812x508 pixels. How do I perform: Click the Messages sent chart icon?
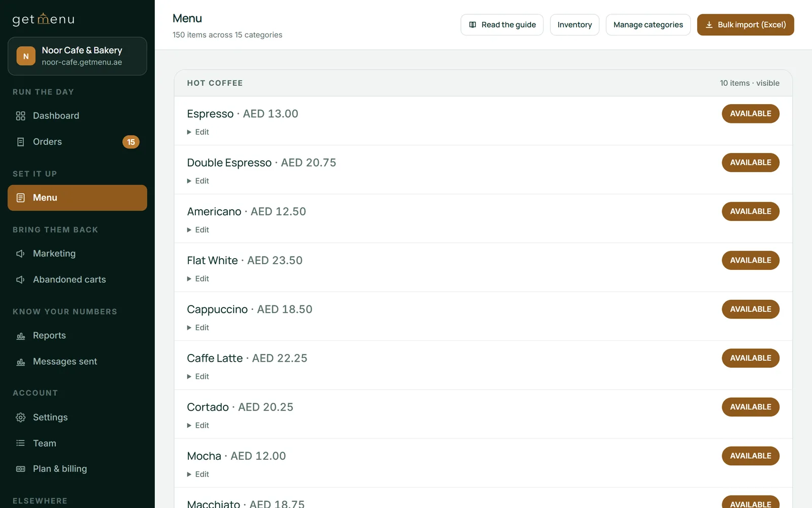[20, 362]
